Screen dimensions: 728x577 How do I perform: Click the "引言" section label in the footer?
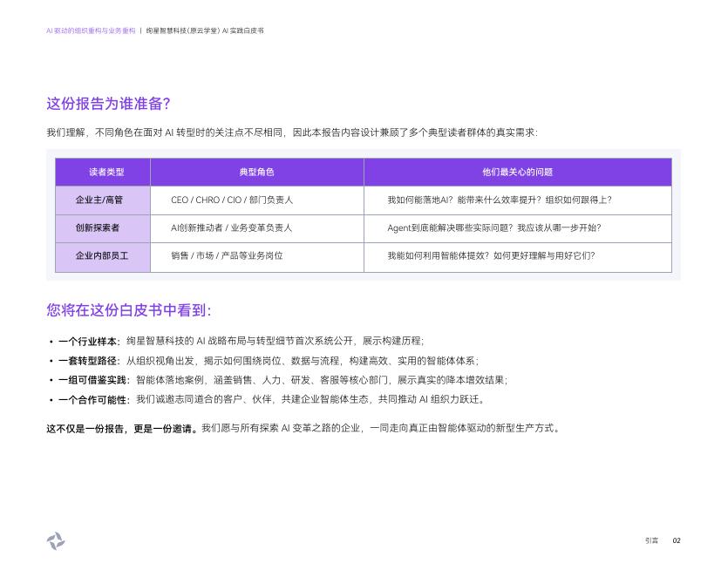tap(651, 540)
